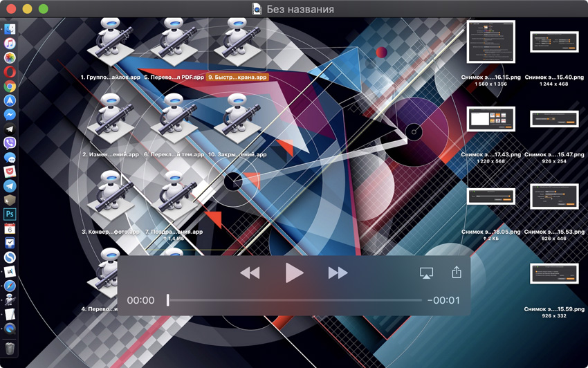This screenshot has width=588, height=368.
Task: Open Calendar in the dock
Action: [10, 228]
